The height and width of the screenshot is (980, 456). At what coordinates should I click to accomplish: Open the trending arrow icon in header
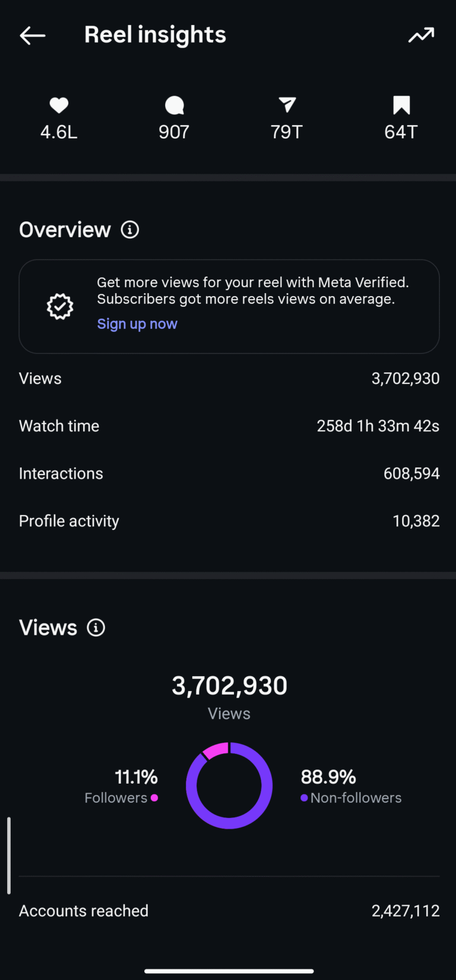pos(421,36)
